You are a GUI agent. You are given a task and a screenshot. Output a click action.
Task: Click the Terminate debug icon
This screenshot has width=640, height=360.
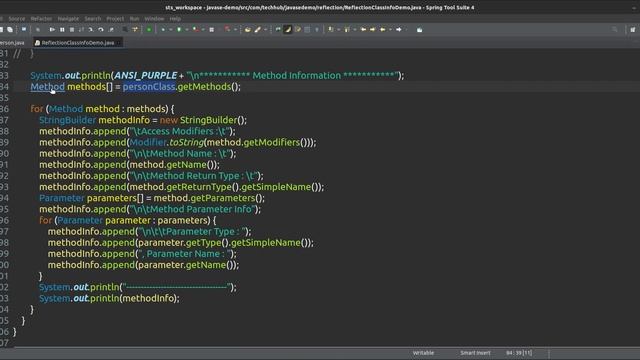click(72, 29)
